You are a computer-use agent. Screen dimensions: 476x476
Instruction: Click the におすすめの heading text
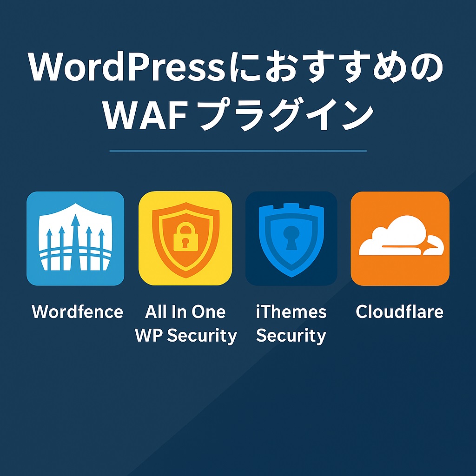pyautogui.click(x=334, y=66)
